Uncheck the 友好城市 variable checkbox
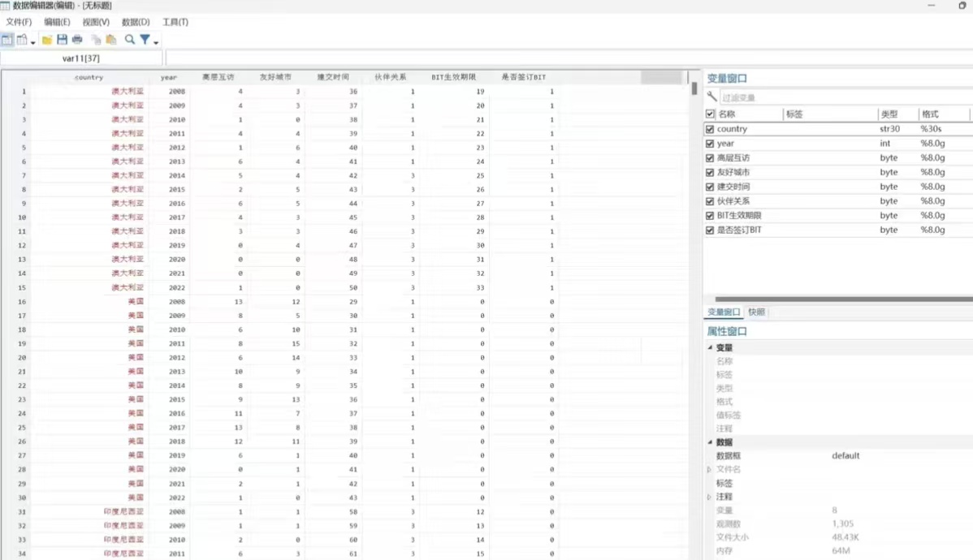 (x=710, y=172)
